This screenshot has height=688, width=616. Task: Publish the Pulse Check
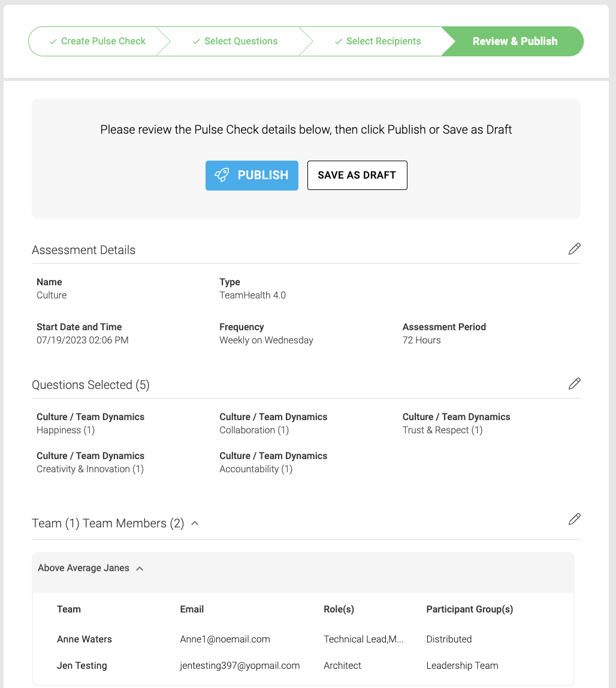[x=252, y=175]
